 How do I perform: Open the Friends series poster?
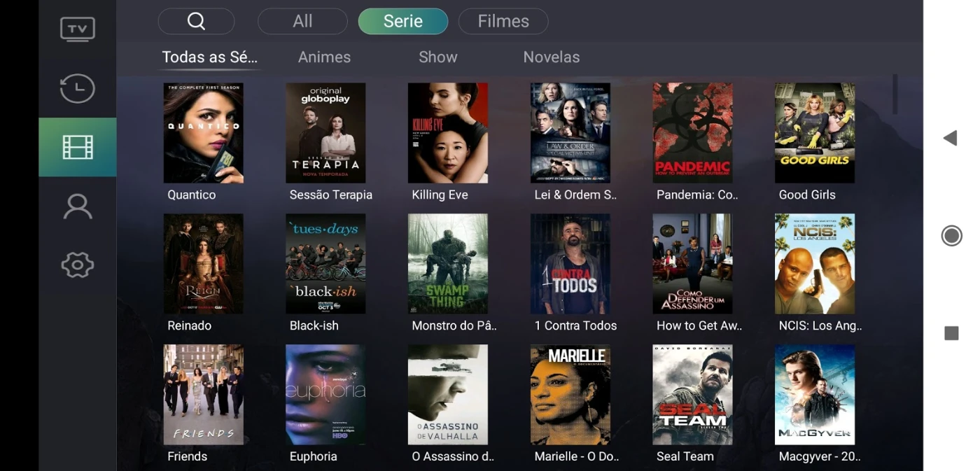click(x=203, y=394)
